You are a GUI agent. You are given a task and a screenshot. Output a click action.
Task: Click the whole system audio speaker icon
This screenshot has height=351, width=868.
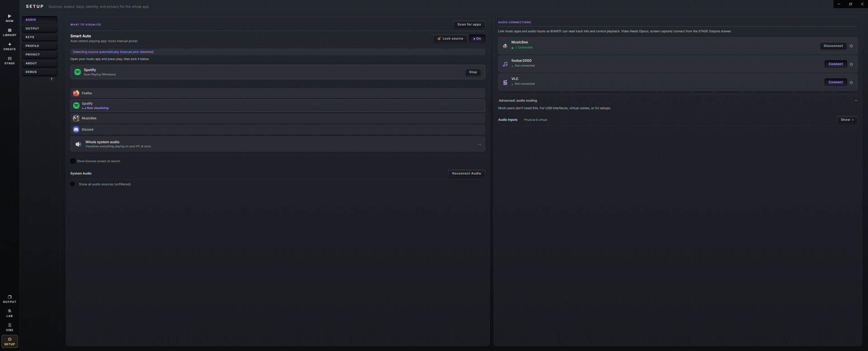point(78,144)
